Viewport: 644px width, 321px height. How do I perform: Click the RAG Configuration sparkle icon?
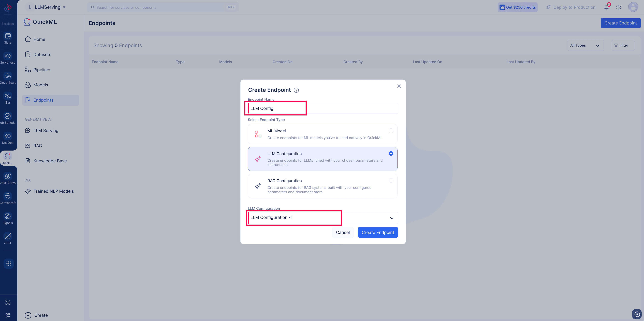(x=258, y=186)
